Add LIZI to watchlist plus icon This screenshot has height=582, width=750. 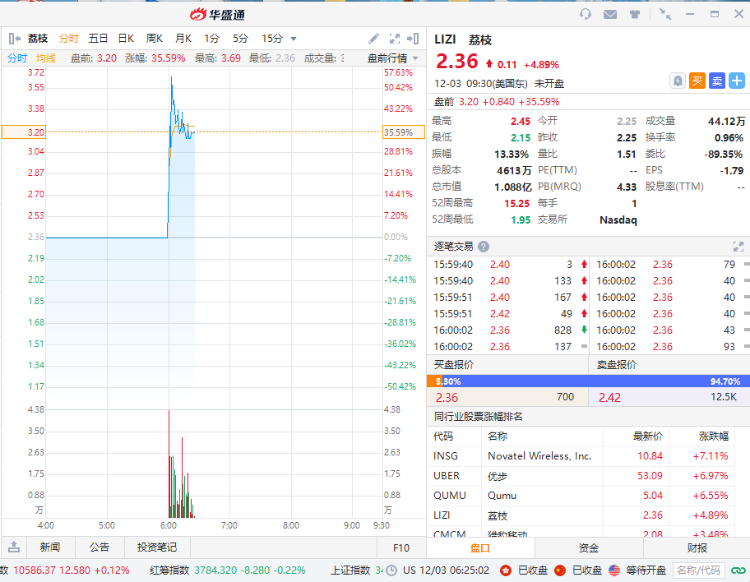[737, 81]
